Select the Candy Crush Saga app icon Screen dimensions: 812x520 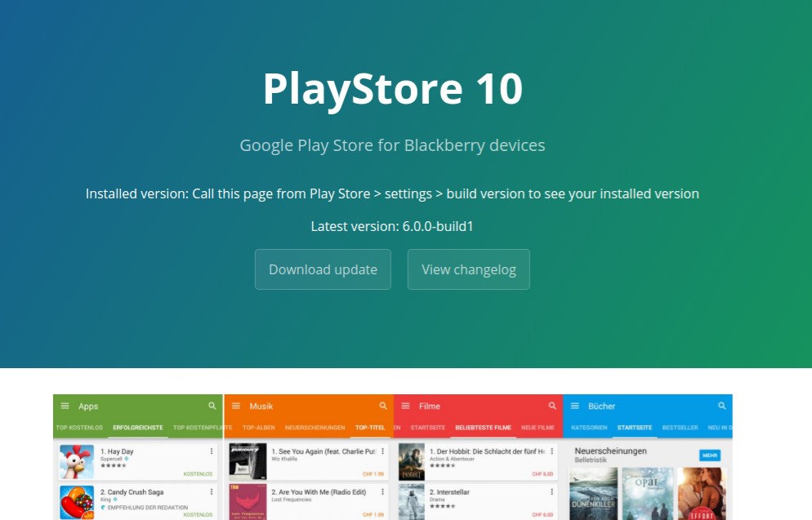point(77,502)
